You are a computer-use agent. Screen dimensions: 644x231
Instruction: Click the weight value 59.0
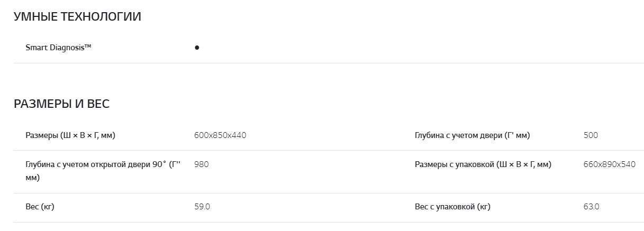click(x=202, y=207)
